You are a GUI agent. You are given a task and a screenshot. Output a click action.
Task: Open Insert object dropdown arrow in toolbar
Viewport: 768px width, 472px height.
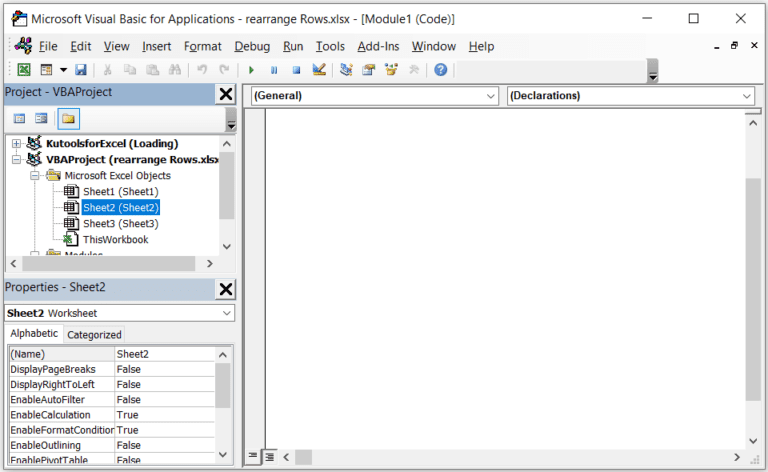click(63, 70)
